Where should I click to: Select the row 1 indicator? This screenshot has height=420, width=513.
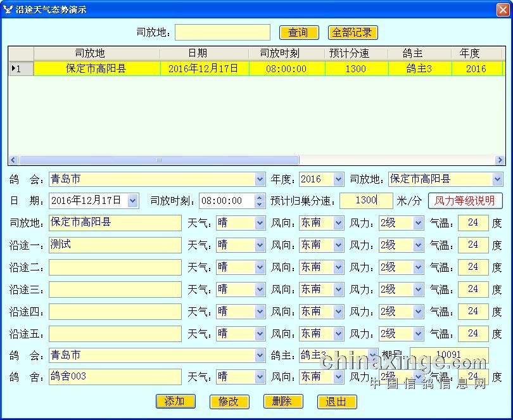(21, 69)
